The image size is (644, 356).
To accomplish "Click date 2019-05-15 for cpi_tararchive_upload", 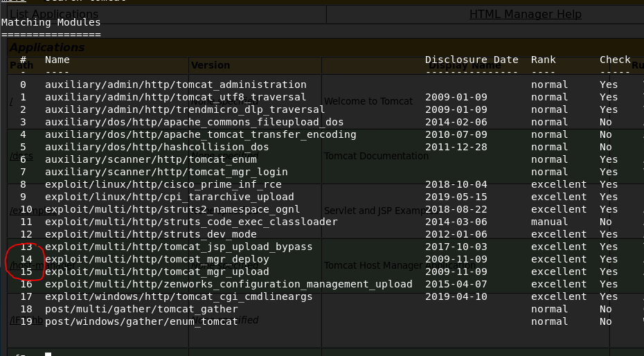I will tap(456, 197).
